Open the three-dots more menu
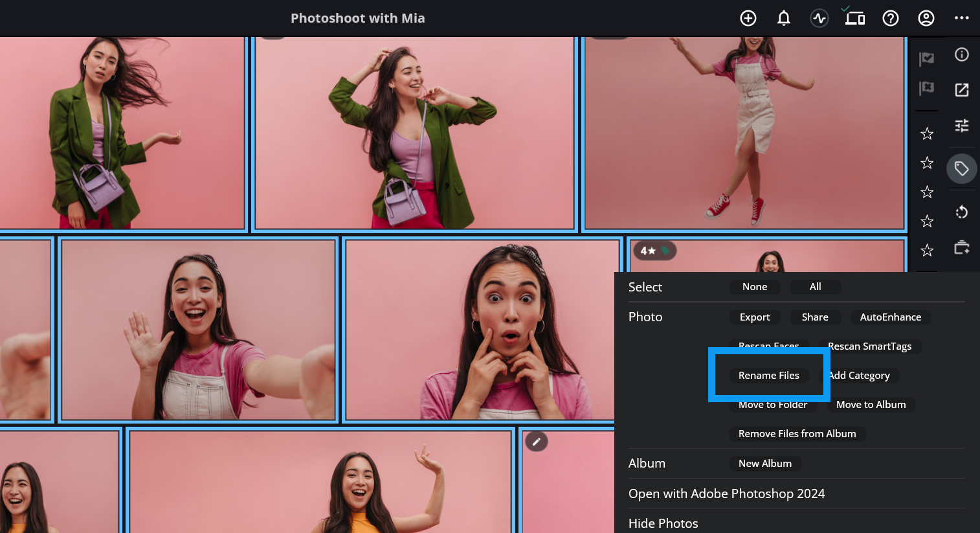The image size is (980, 533). click(962, 18)
